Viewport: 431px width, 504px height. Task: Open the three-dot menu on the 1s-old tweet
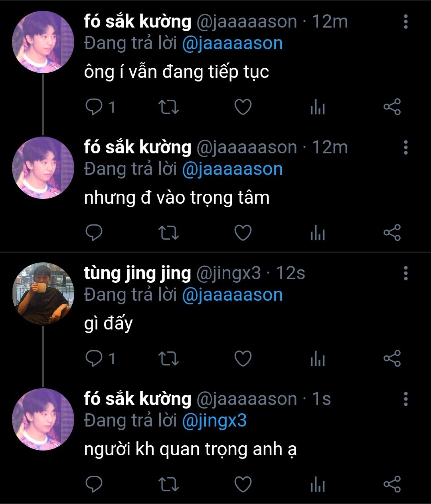click(405, 399)
